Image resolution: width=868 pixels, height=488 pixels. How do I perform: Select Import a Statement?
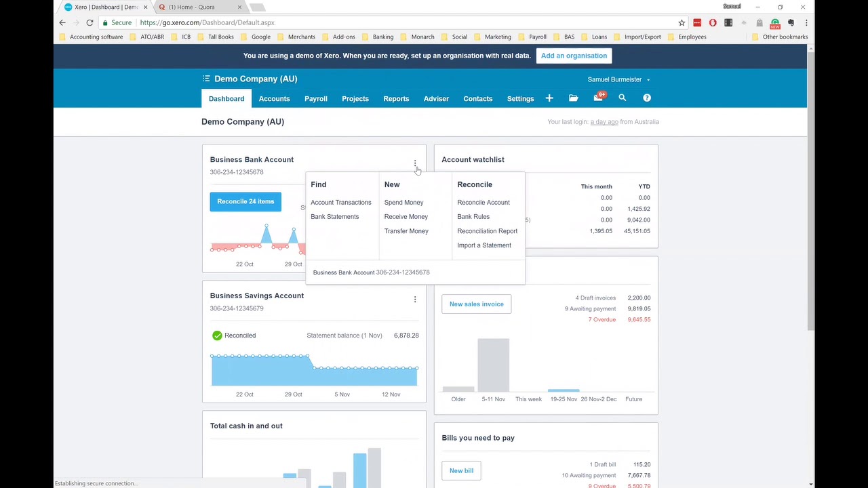click(484, 245)
